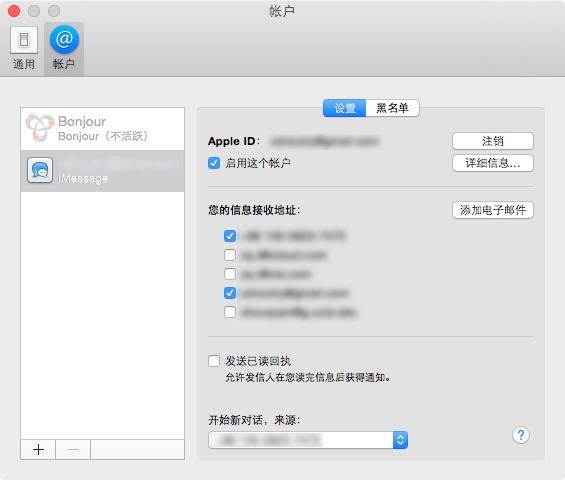Click the 添加电子邮件 button
The height and width of the screenshot is (480, 565).
coord(493,210)
